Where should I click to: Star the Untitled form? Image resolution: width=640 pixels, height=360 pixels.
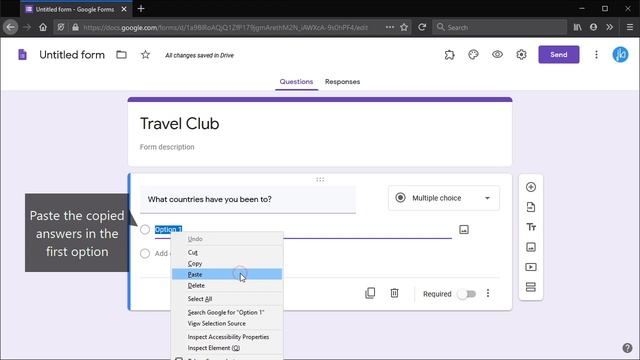click(145, 55)
